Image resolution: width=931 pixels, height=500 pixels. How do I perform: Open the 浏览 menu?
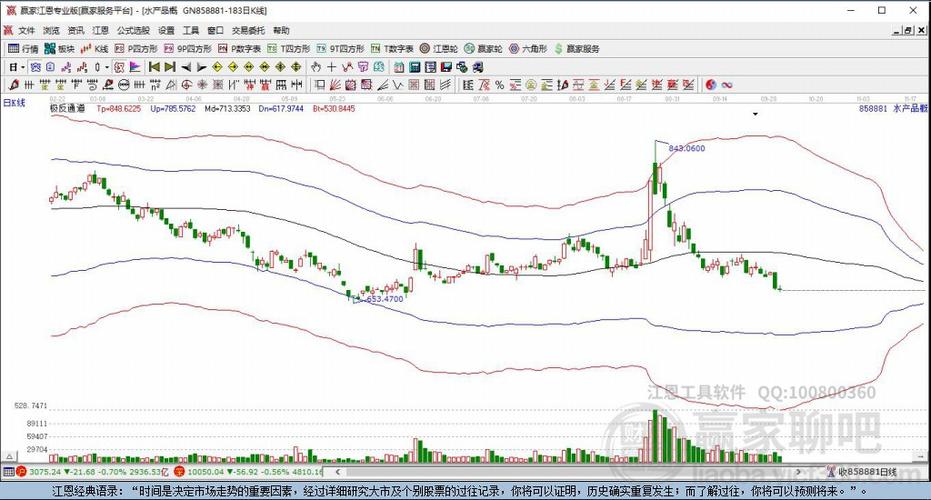51,30
